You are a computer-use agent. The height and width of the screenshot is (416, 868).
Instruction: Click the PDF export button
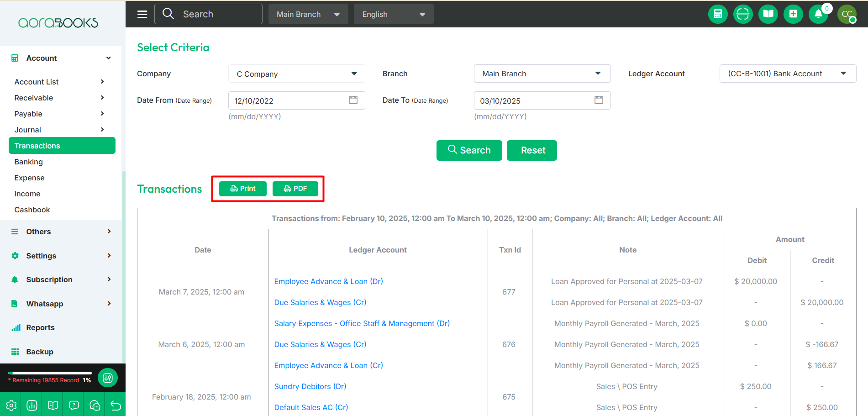point(295,189)
